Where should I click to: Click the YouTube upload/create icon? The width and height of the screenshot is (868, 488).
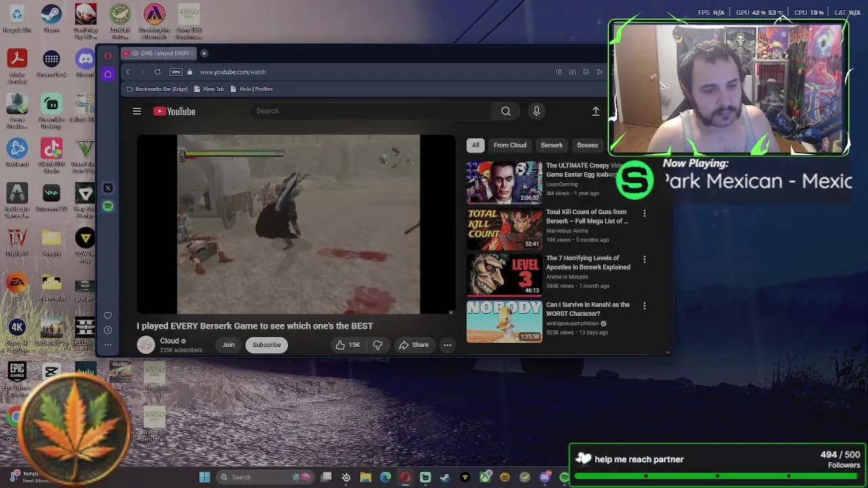click(595, 111)
